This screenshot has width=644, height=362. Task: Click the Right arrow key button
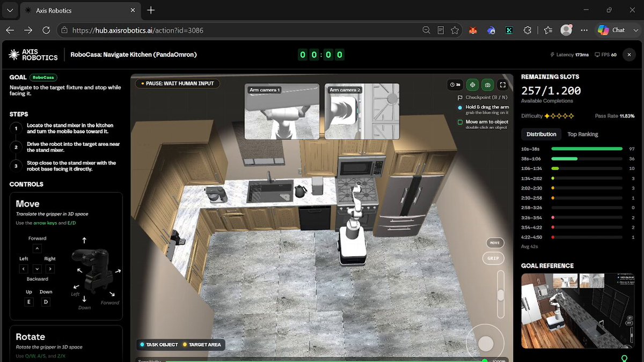(x=50, y=269)
